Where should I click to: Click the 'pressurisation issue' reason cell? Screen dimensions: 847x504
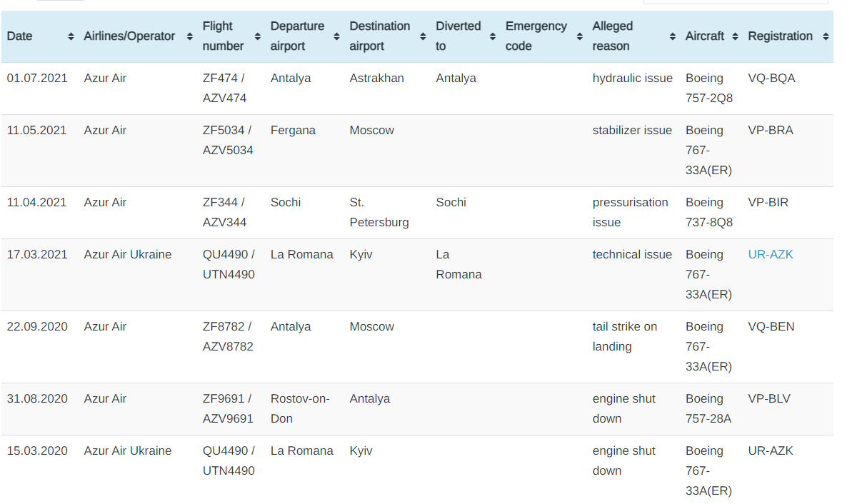630,212
